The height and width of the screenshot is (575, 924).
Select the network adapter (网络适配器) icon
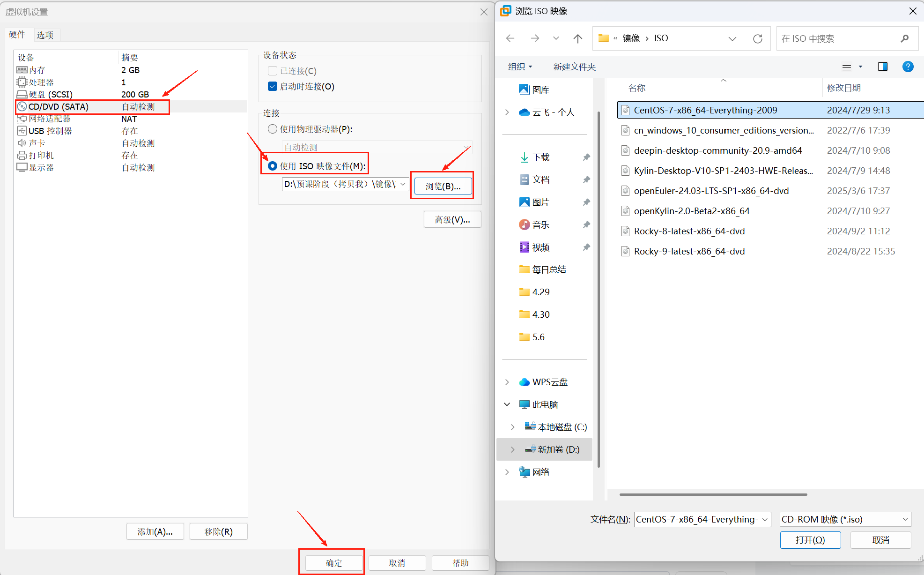[22, 119]
